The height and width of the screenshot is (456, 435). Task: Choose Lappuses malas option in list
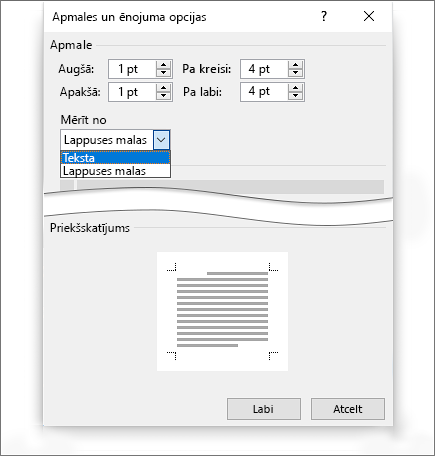[x=115, y=171]
